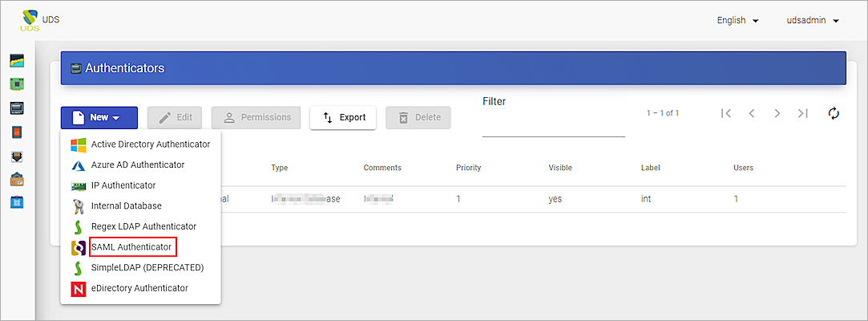Click the Permissions button
868x321 pixels.
click(256, 117)
